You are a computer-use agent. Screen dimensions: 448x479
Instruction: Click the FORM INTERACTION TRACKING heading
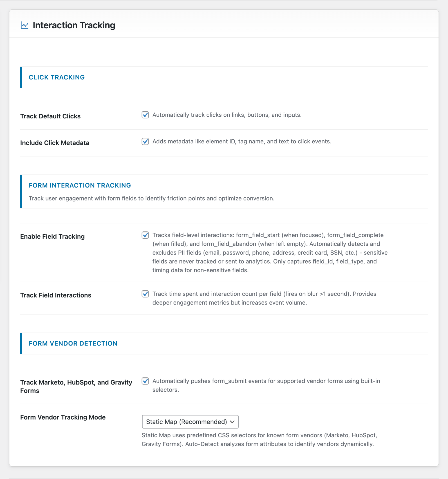(80, 185)
